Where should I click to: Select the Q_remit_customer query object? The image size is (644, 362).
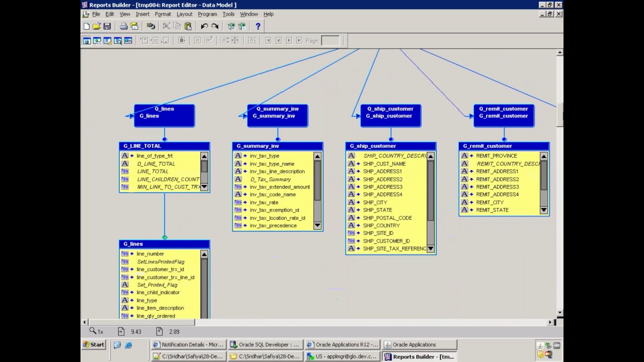[504, 116]
